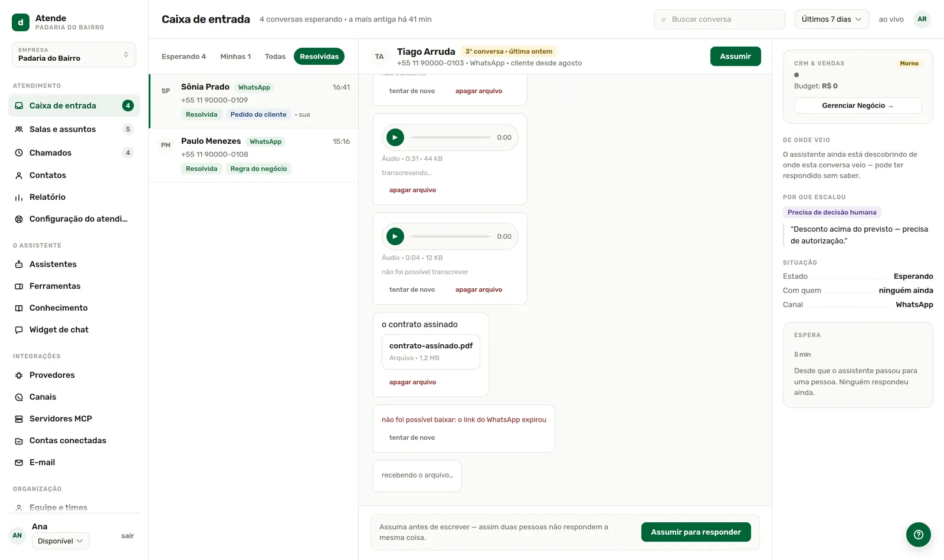The image size is (944, 560).
Task: Click the Relatório bar chart icon
Action: point(19,197)
